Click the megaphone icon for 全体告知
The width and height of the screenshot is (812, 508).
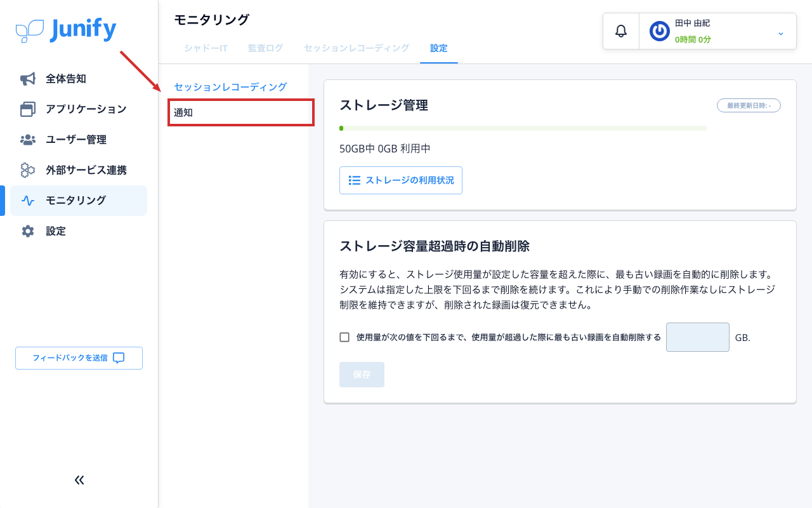click(28, 79)
